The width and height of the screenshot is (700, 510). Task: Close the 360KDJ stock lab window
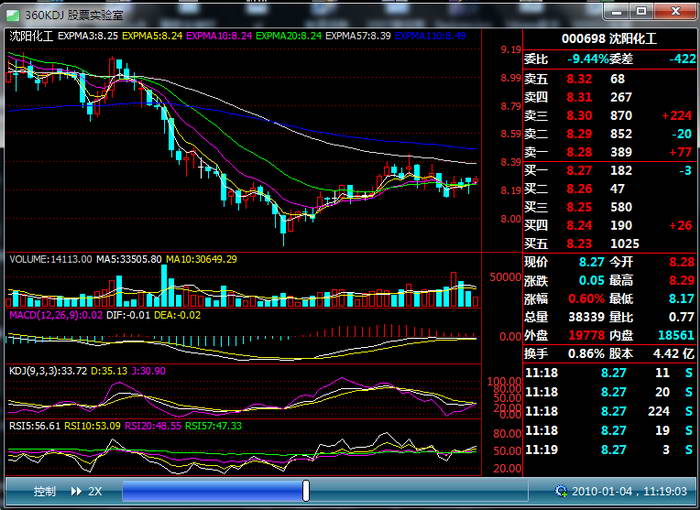[675, 12]
